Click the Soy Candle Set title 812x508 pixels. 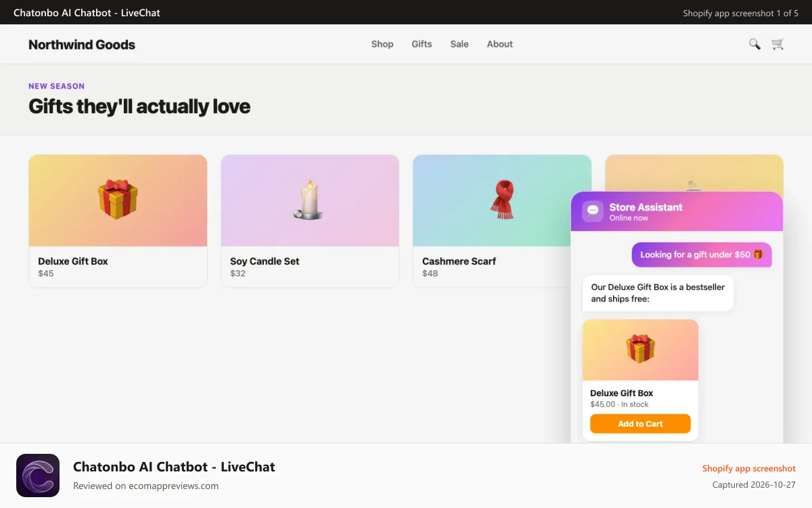click(x=265, y=261)
